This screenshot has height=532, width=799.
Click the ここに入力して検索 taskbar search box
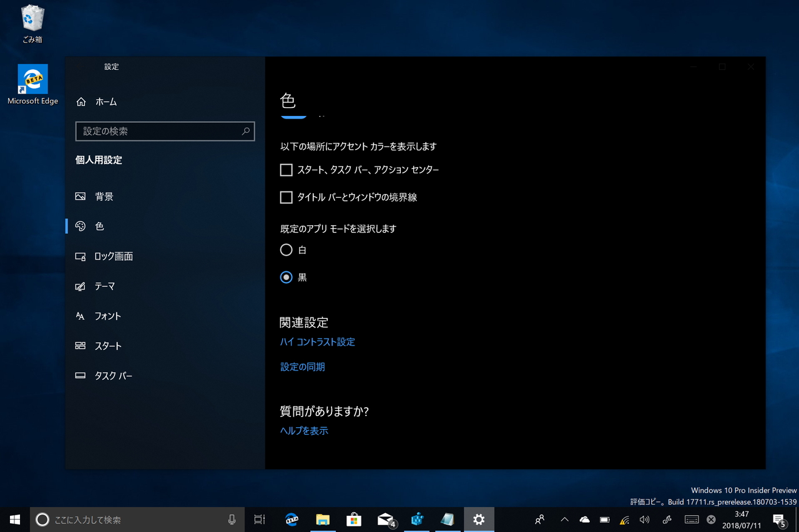137,520
